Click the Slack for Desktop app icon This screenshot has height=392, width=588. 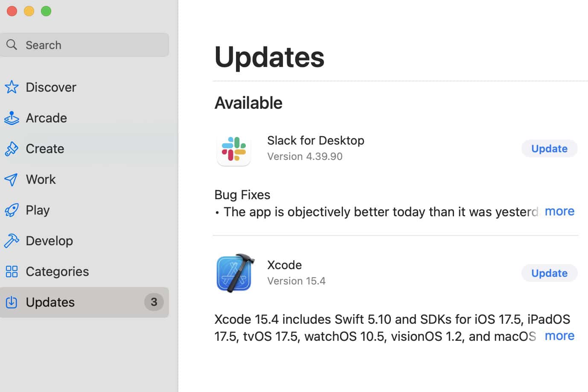tap(234, 150)
